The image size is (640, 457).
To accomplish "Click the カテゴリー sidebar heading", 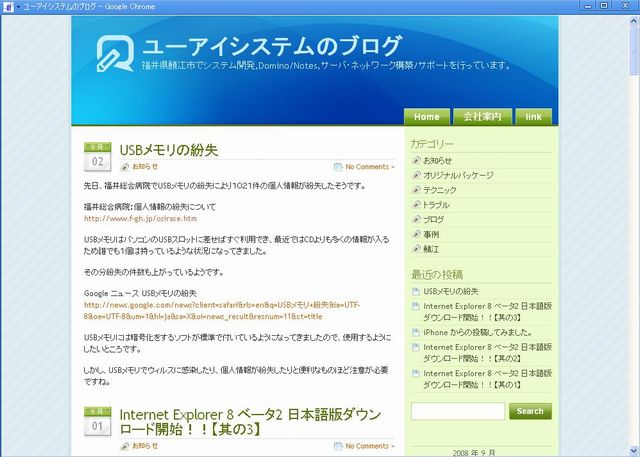I will (x=432, y=144).
